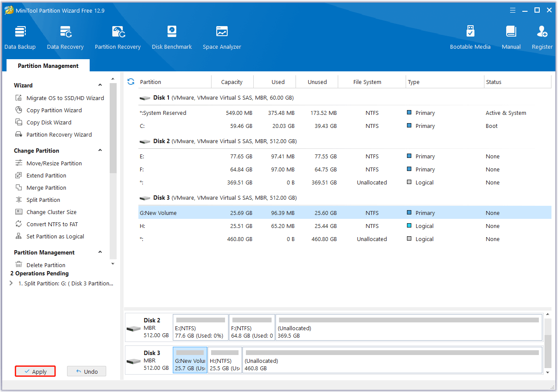558x392 pixels.
Task: Open Partition Recovery tool
Action: point(118,38)
